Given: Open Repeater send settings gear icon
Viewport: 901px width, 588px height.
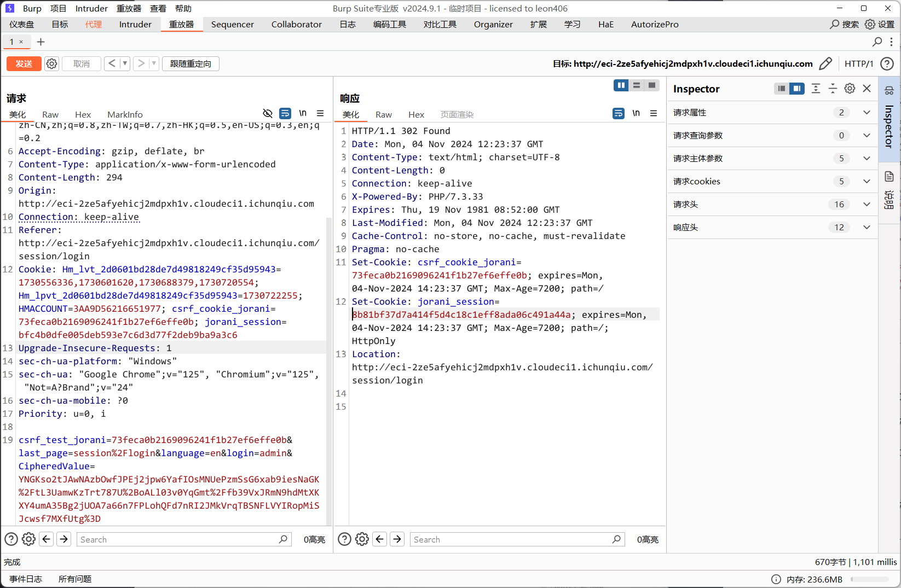Looking at the screenshot, I should (x=51, y=64).
